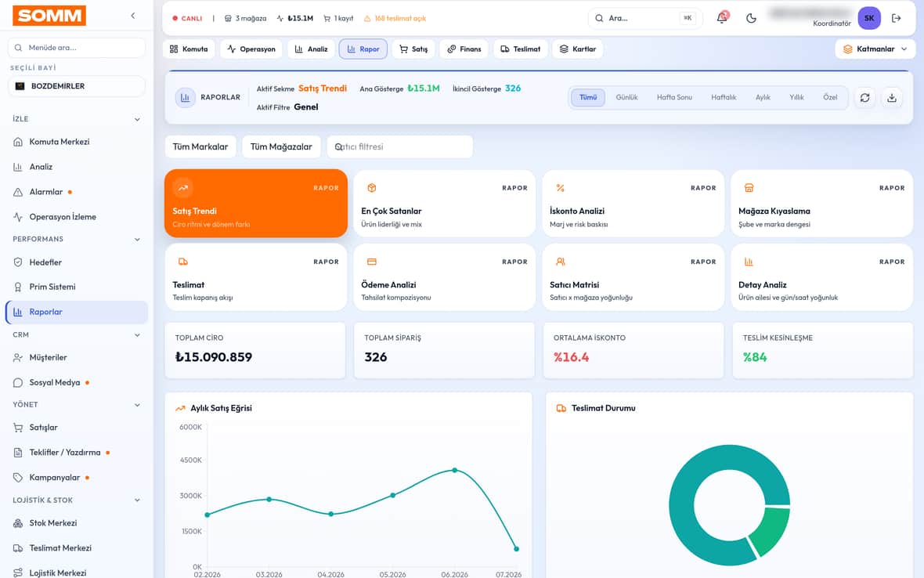Collapse the LOJİSTİK & STOK section

pyautogui.click(x=137, y=500)
